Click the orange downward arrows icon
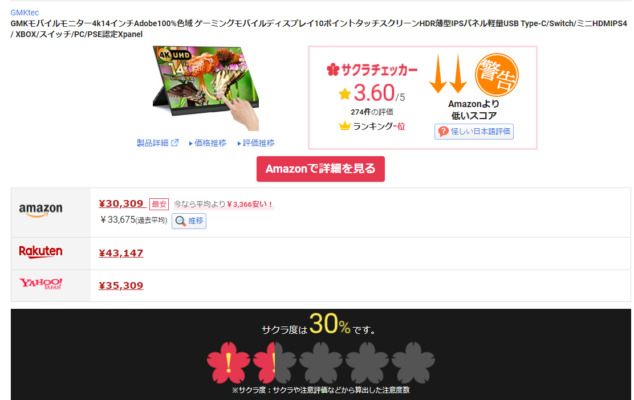Image resolution: width=634 pixels, height=400 pixels. [x=448, y=74]
